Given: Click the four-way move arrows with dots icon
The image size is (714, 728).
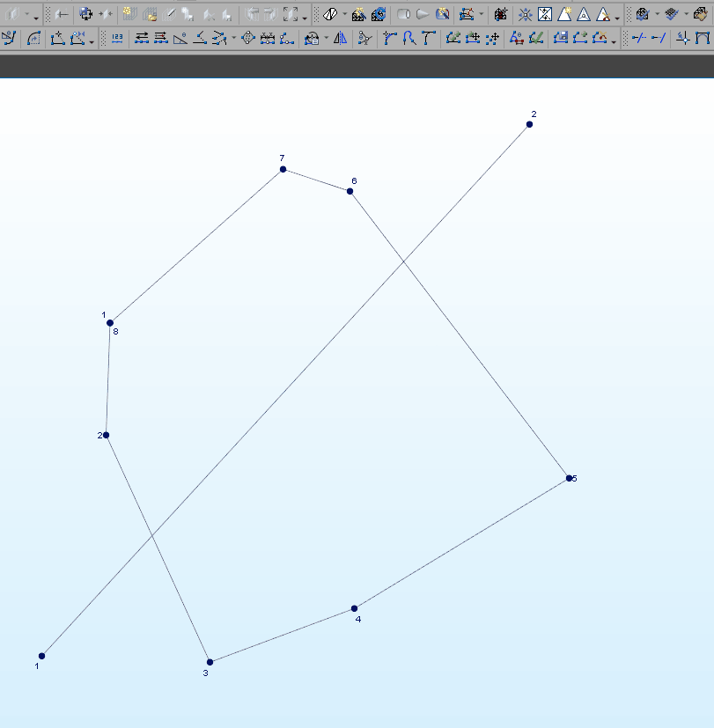Looking at the screenshot, I should tap(492, 38).
